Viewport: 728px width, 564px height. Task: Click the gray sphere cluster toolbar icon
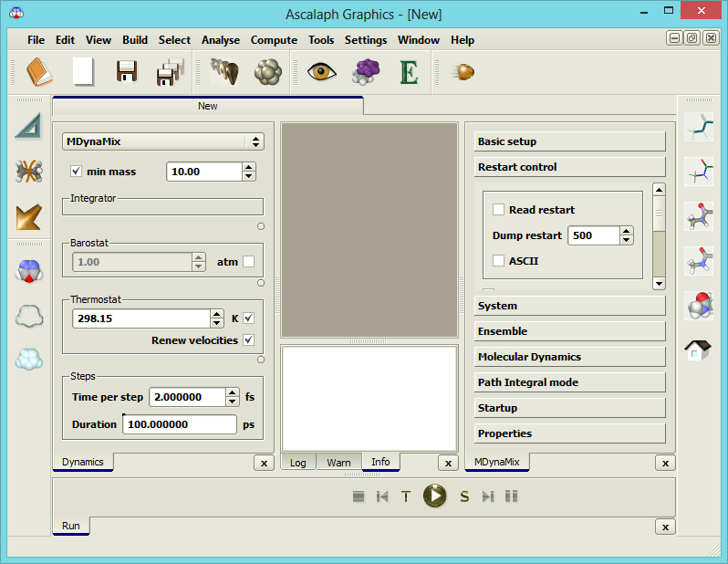(x=268, y=71)
